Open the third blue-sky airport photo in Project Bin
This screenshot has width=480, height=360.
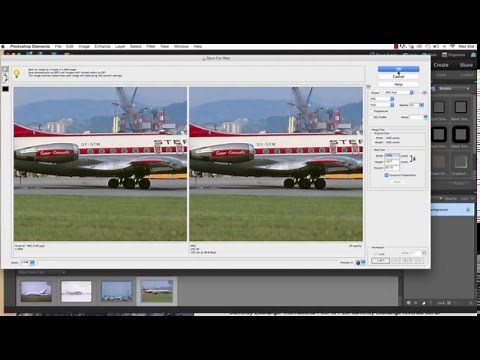coord(116,291)
